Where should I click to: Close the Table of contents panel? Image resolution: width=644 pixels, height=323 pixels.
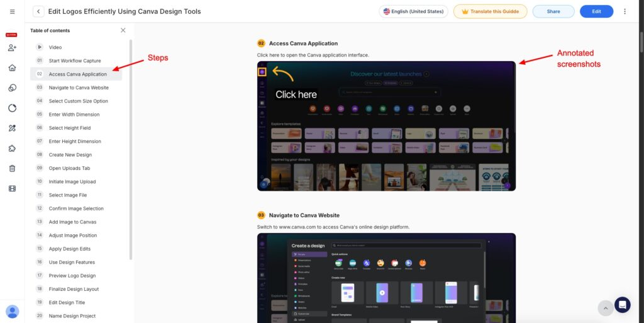pos(123,30)
